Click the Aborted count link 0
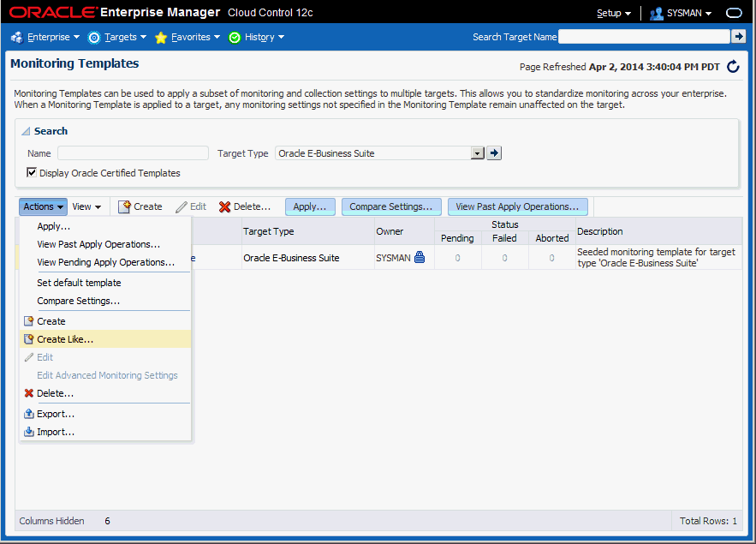The image size is (756, 544). tap(551, 258)
